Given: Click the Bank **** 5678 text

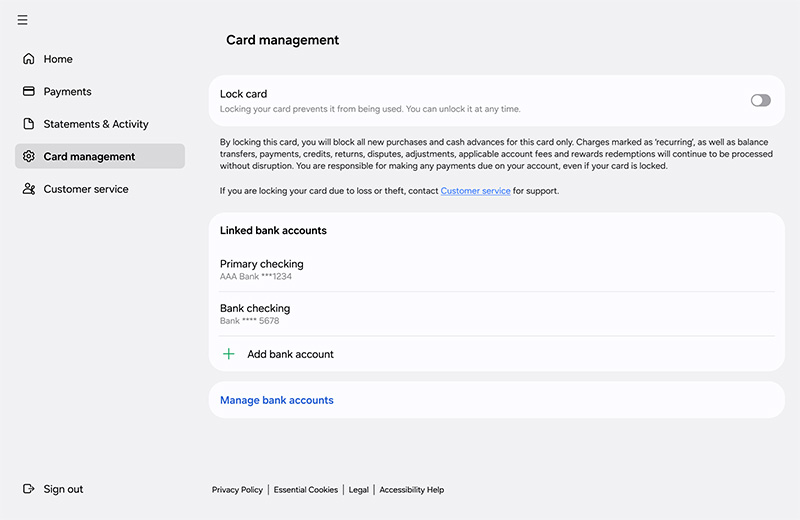Looking at the screenshot, I should 249,321.
